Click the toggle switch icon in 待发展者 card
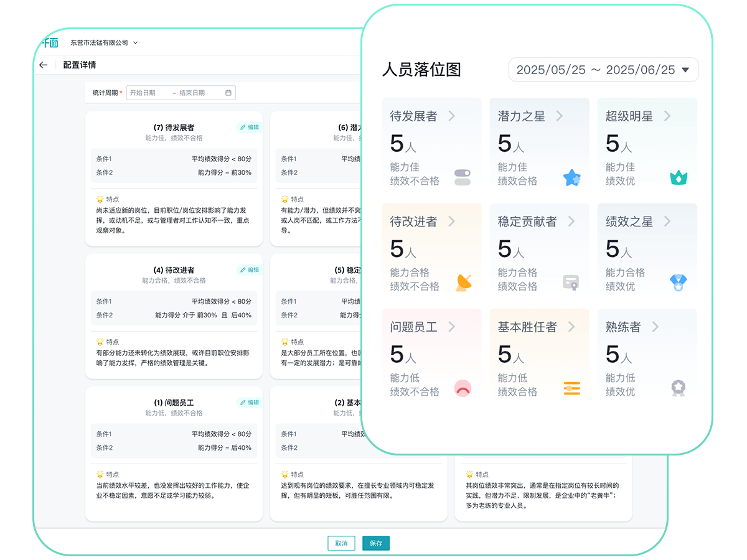The image size is (747, 560). [463, 177]
